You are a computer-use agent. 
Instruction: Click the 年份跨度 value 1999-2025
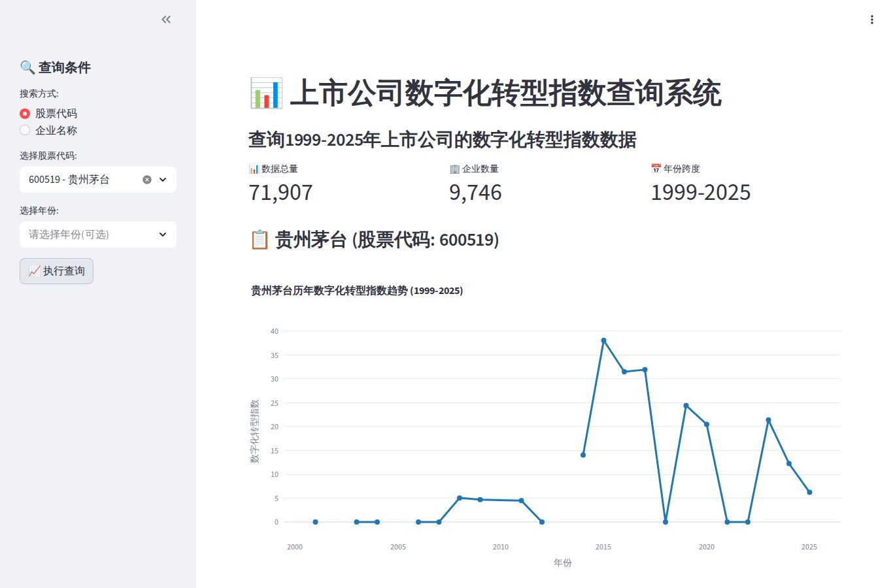[x=700, y=193]
